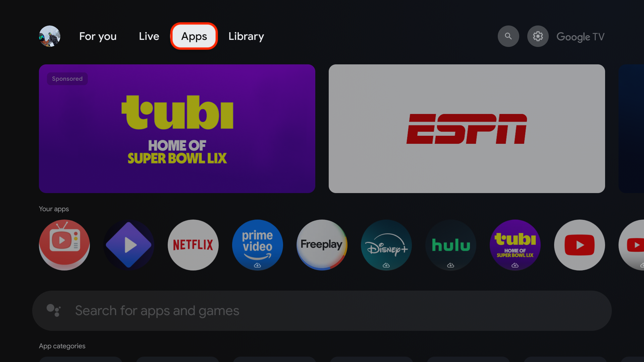
Task: Select the user profile avatar
Action: [49, 36]
